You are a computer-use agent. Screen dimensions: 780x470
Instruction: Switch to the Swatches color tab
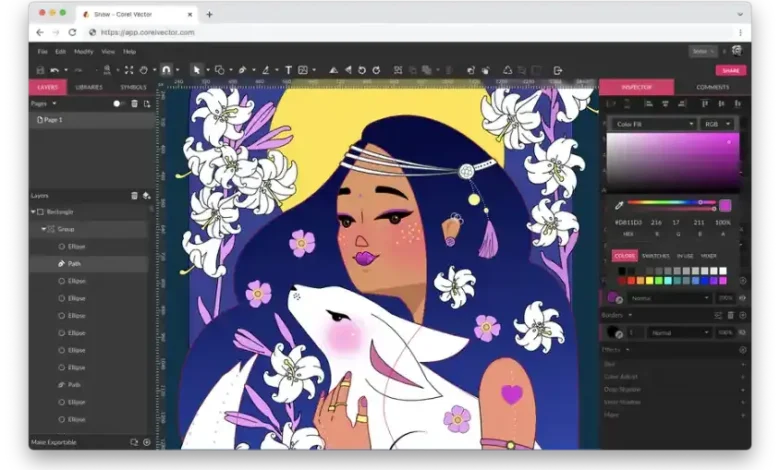[655, 256]
